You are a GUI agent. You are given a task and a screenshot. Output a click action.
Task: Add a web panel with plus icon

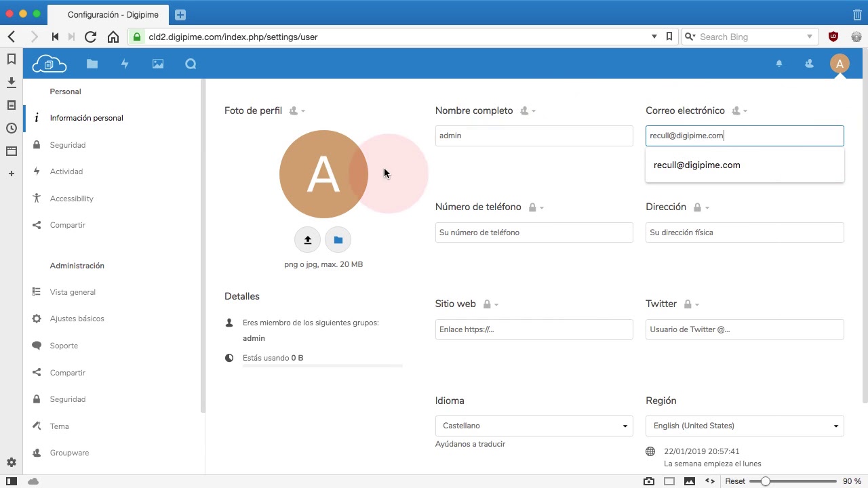(12, 174)
